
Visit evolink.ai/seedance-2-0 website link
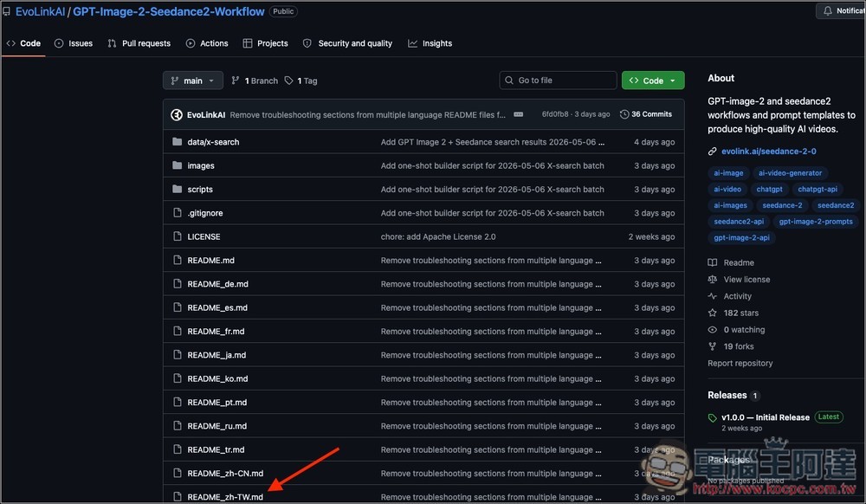769,152
